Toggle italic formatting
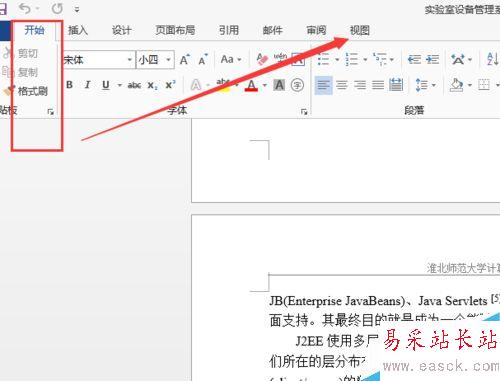 (x=88, y=85)
